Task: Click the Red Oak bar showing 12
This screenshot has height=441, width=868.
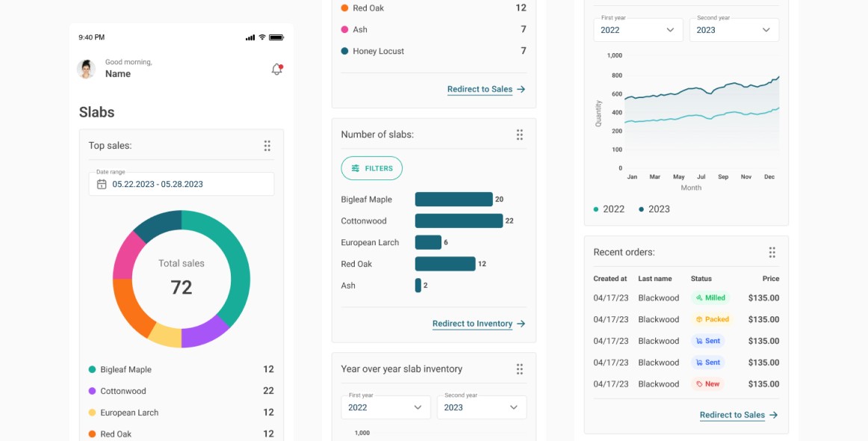Action: coord(445,264)
